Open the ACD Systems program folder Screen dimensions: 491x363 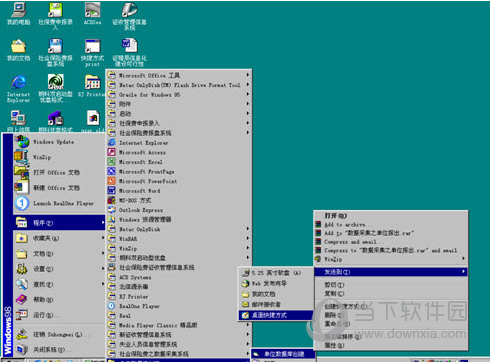(179, 277)
